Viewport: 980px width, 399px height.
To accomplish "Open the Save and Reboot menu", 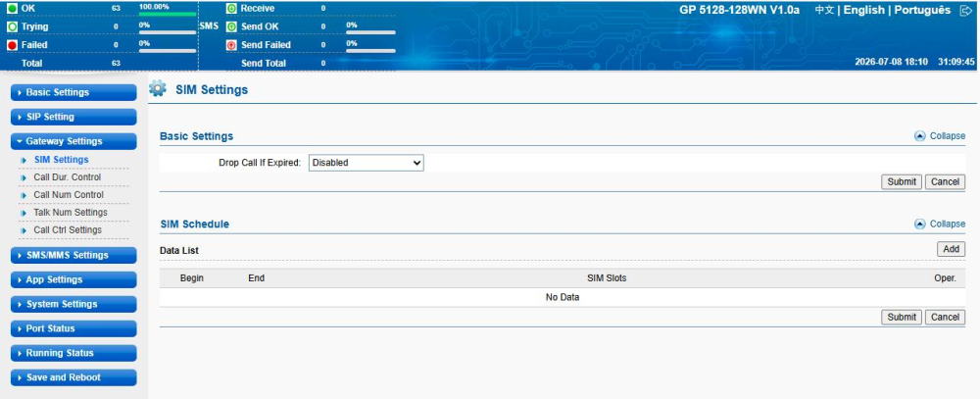I will pos(73,377).
